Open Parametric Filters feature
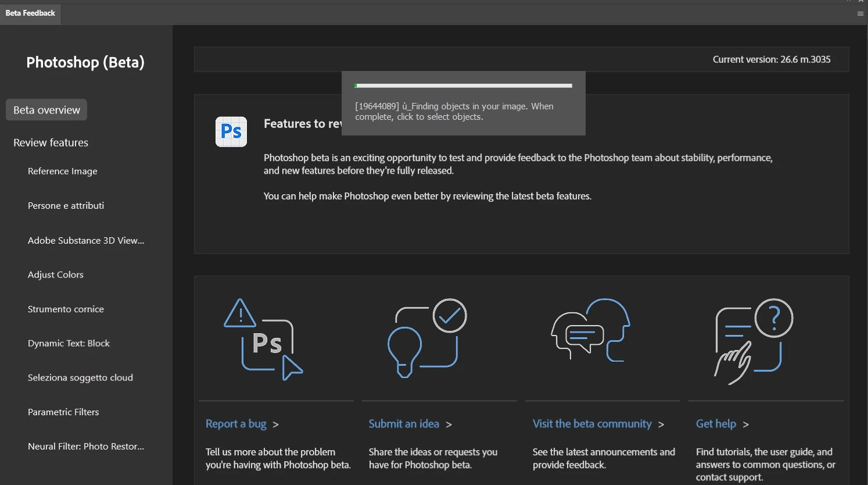 point(63,412)
